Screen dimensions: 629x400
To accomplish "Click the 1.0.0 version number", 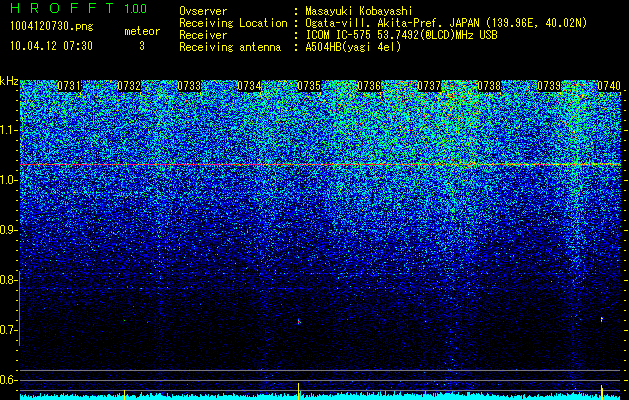I will (x=136, y=8).
